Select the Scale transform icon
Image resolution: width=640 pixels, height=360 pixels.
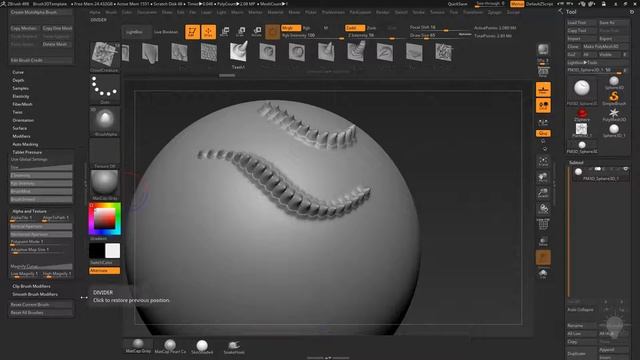click(x=241, y=32)
